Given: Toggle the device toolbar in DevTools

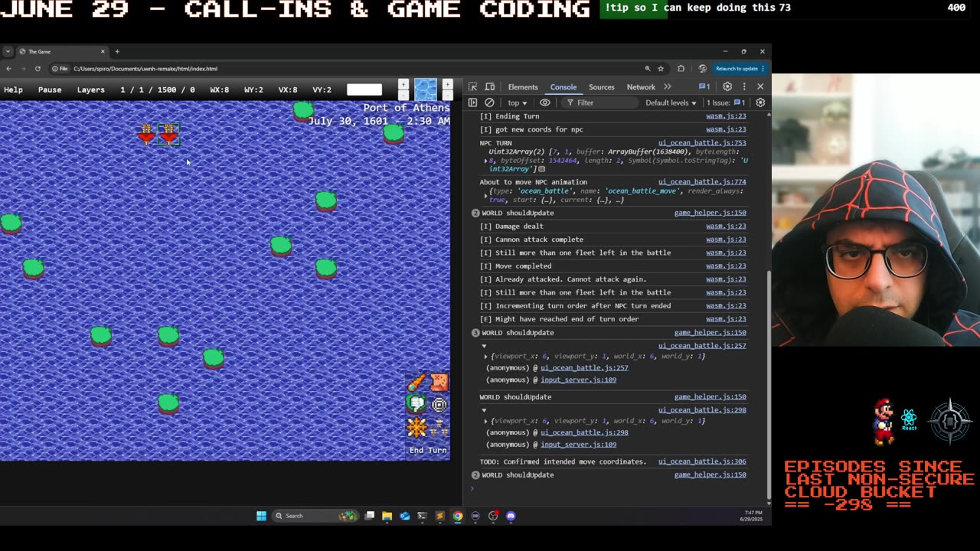Looking at the screenshot, I should point(490,86).
